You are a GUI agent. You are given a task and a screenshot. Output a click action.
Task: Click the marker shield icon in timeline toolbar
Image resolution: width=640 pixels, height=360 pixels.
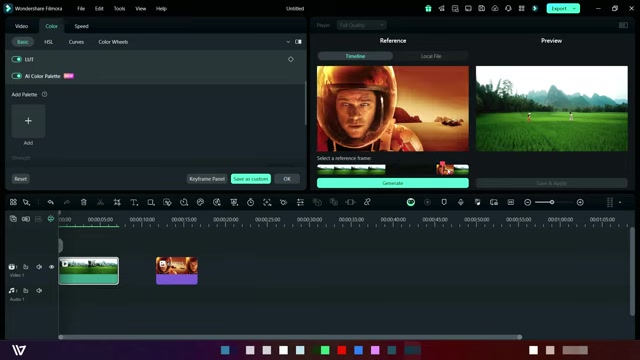[x=444, y=202]
